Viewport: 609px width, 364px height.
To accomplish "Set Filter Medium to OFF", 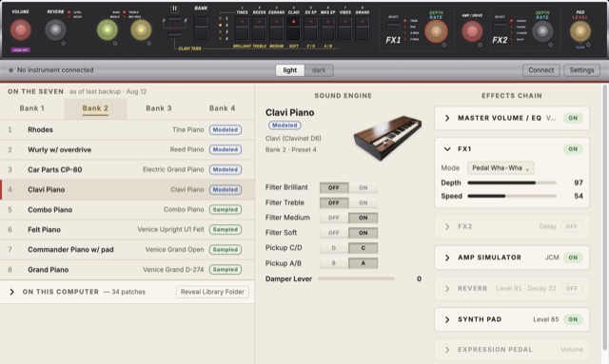I will click(334, 218).
